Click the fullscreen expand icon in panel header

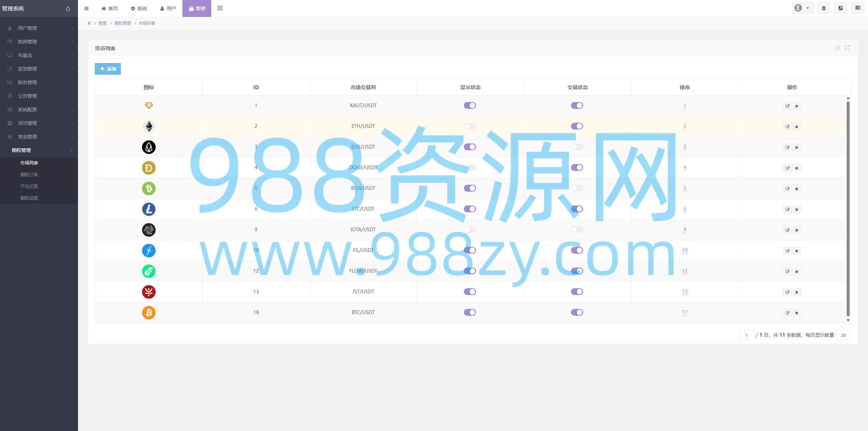point(847,48)
